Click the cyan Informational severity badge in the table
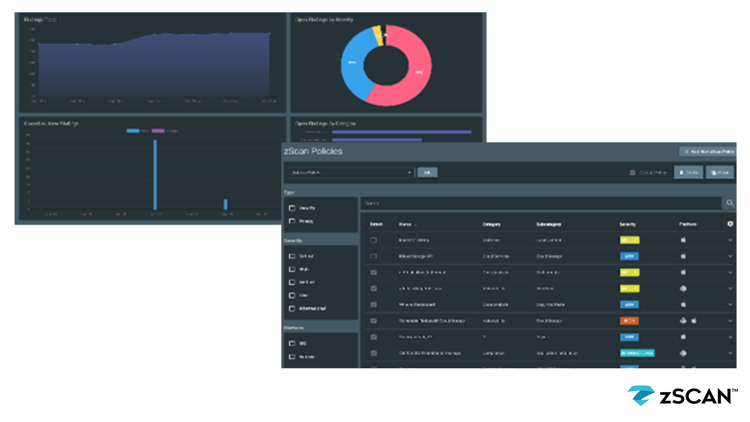 click(637, 353)
